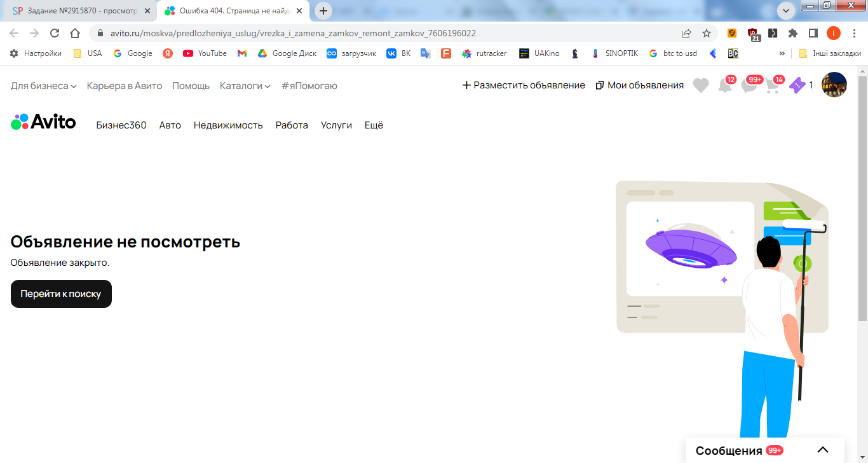Go back using the back arrow
This screenshot has width=868, height=463.
(x=14, y=33)
